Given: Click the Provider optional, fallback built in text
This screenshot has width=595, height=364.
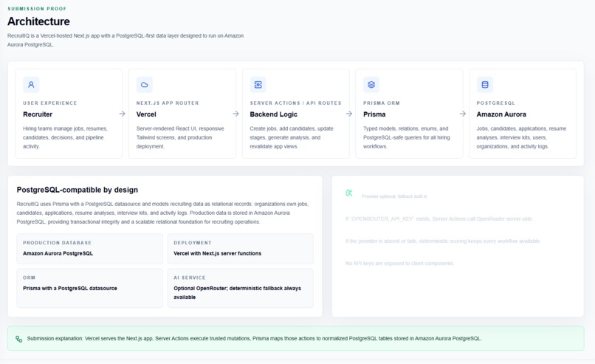Looking at the screenshot, I should (394, 196).
